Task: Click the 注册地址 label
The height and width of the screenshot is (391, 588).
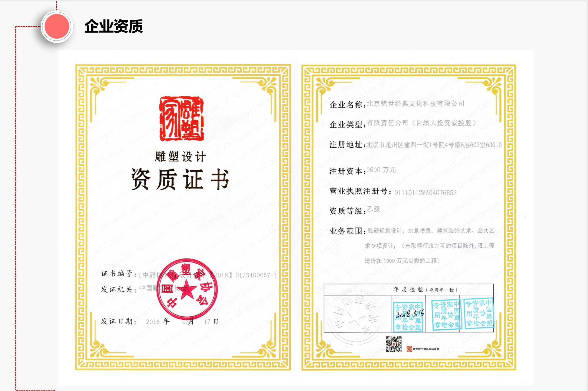Action: click(x=346, y=145)
